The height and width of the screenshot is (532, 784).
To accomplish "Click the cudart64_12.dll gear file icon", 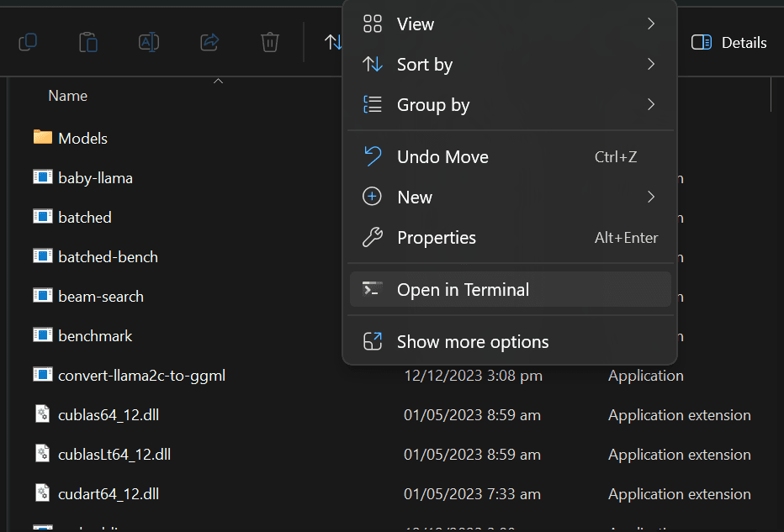I will pos(43,492).
